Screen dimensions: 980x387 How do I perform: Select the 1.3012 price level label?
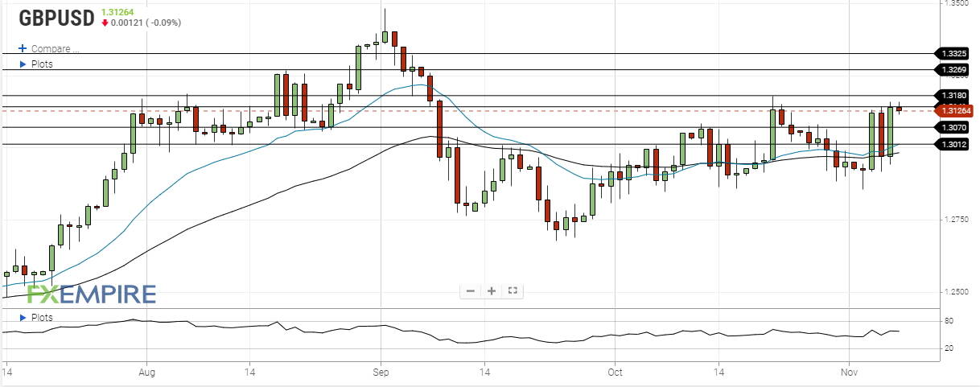953,144
